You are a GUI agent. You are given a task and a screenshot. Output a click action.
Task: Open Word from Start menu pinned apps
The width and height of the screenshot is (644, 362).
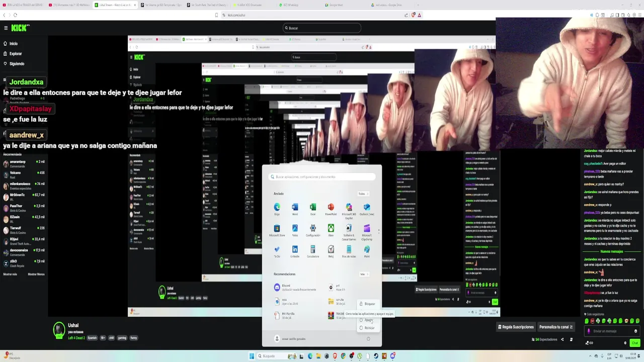click(295, 209)
